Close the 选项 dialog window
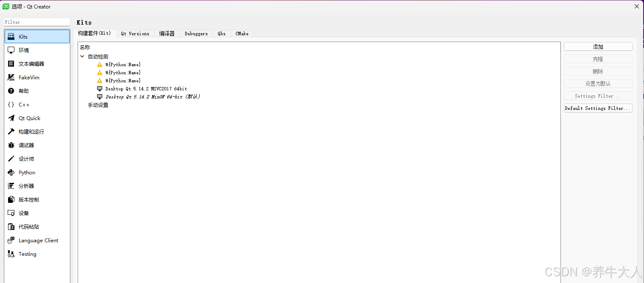Screen dimensions: 644x283 [x=637, y=6]
